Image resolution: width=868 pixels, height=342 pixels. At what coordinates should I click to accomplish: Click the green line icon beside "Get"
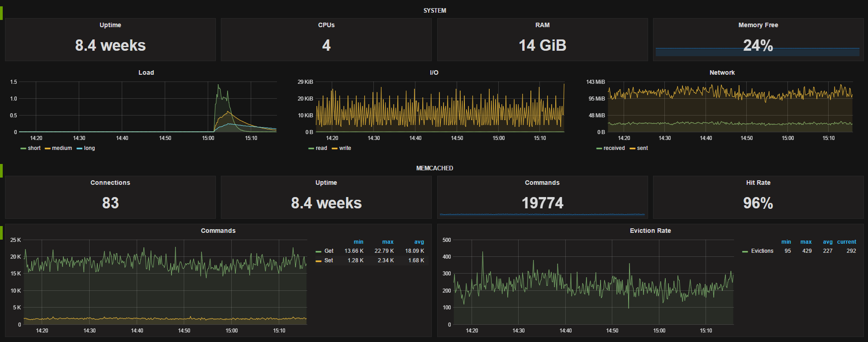click(319, 251)
